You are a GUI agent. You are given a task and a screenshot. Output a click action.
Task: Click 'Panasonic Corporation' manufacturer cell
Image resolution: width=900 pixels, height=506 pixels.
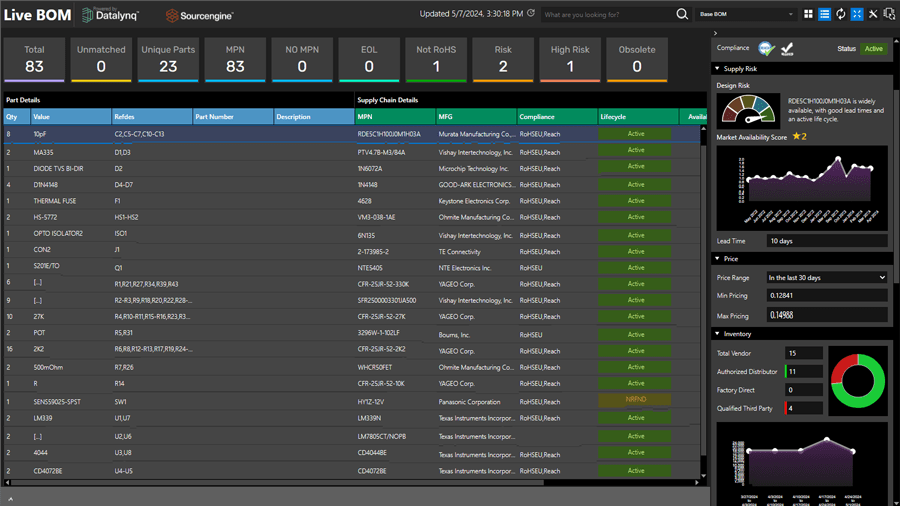[x=470, y=402]
